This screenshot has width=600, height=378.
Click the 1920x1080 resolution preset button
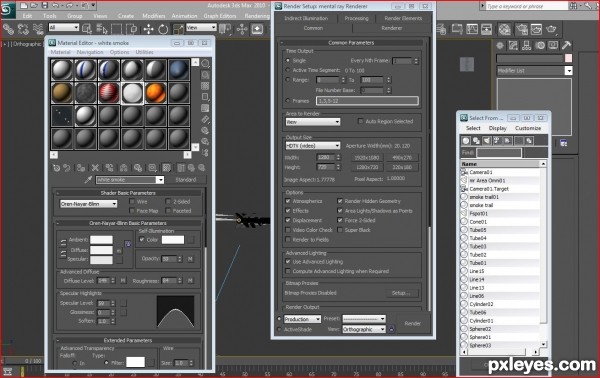pos(367,158)
